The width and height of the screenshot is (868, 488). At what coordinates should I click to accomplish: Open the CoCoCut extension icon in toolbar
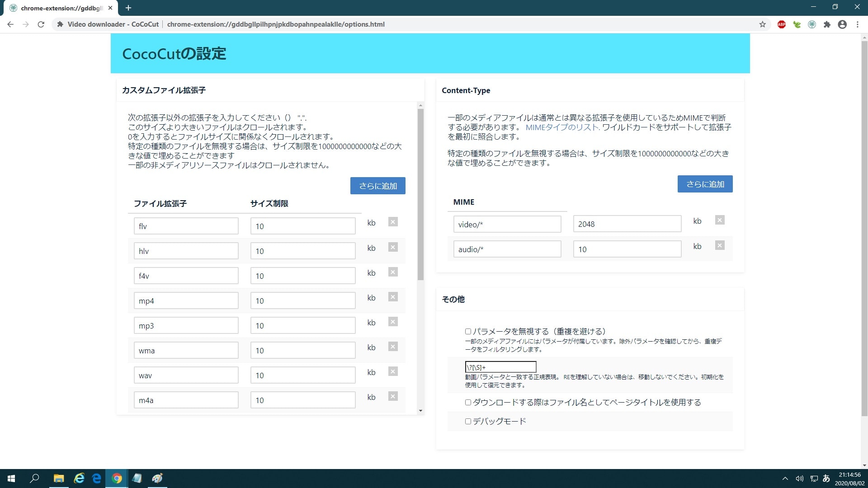tap(812, 24)
